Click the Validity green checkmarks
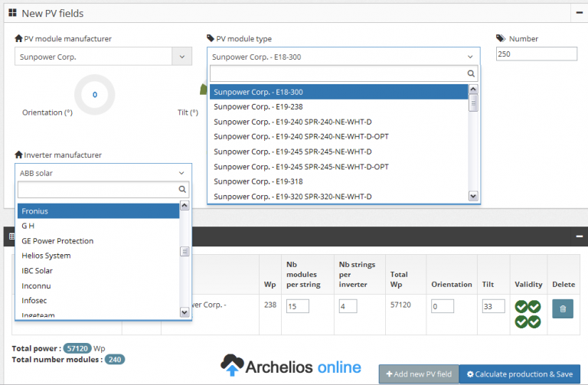This screenshot has height=385, width=588. click(528, 314)
